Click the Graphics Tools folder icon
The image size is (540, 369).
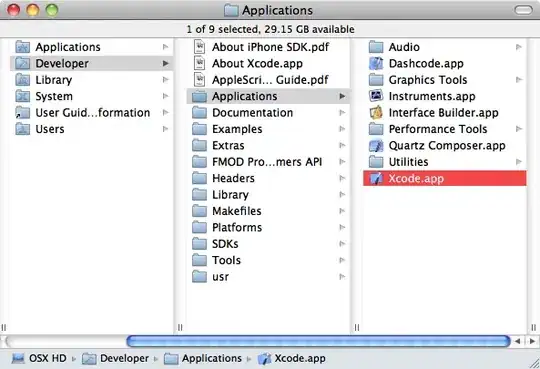(x=376, y=80)
